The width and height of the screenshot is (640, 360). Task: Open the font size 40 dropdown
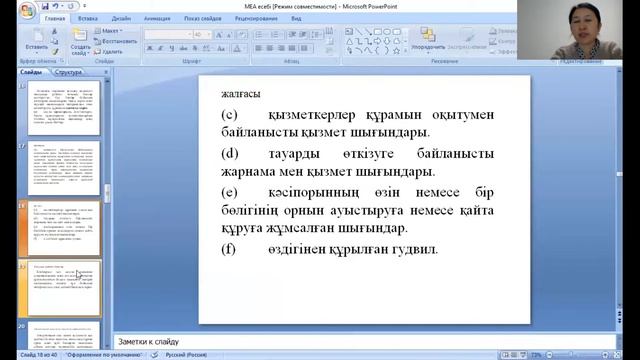209,35
